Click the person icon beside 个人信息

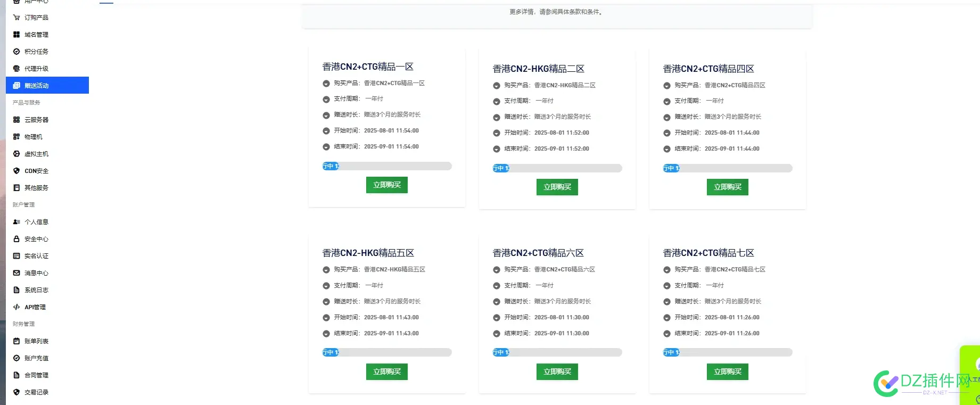[x=17, y=222]
